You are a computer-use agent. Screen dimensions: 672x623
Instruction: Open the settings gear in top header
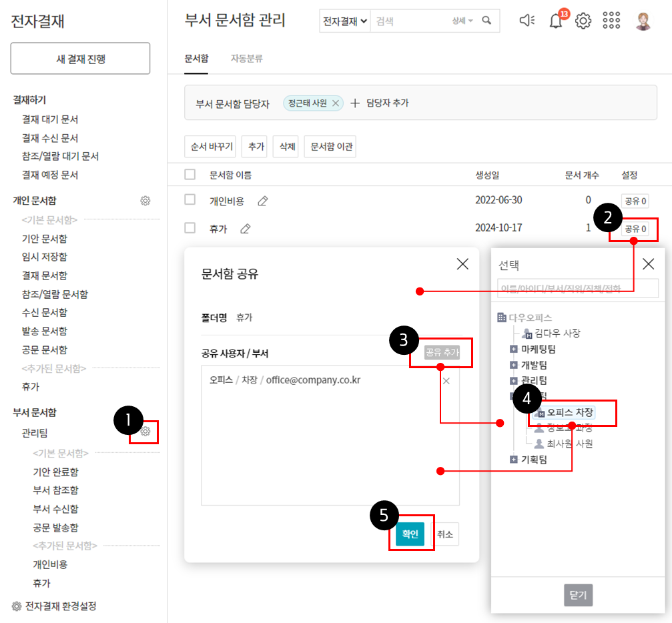click(583, 21)
